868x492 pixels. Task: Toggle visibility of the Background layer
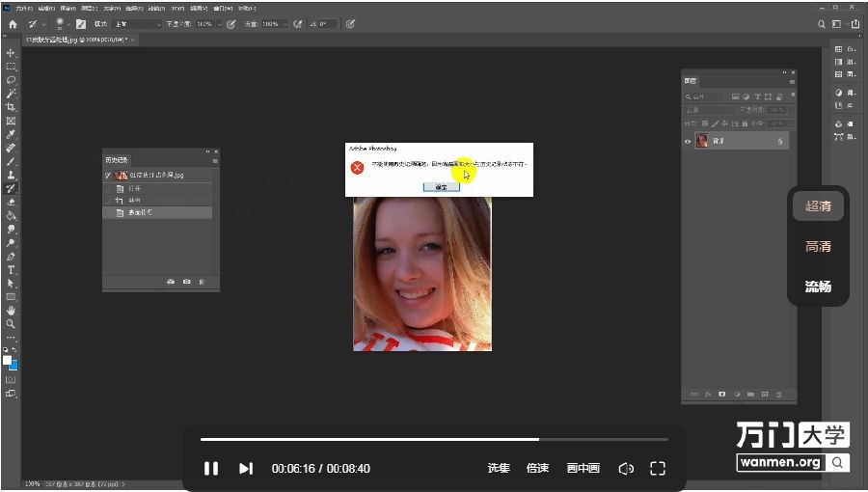(x=688, y=142)
